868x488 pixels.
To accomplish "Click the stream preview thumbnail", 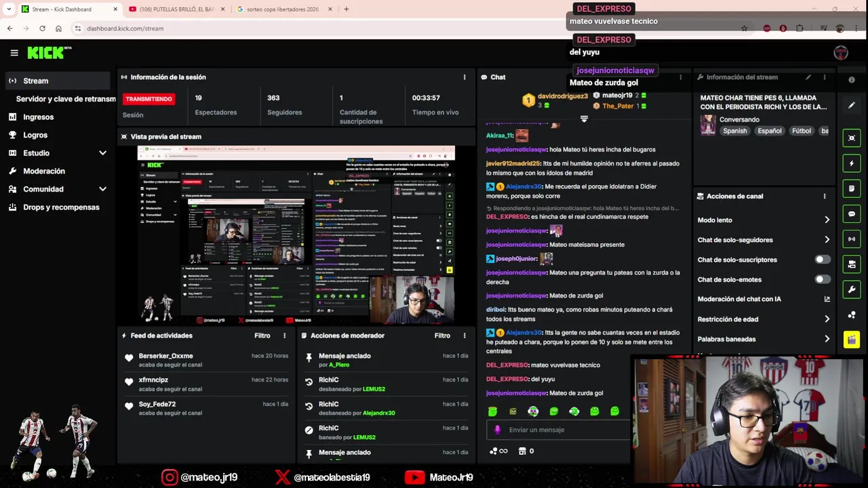I will [x=296, y=235].
